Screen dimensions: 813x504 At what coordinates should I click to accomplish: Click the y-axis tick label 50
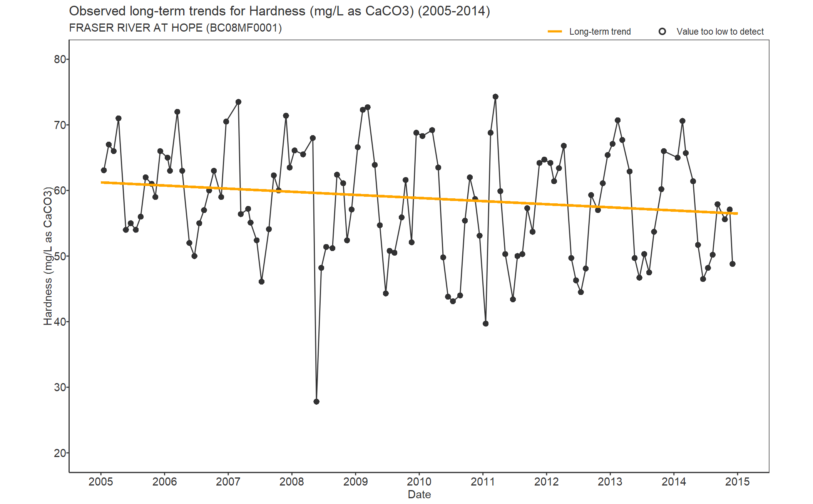pos(60,256)
